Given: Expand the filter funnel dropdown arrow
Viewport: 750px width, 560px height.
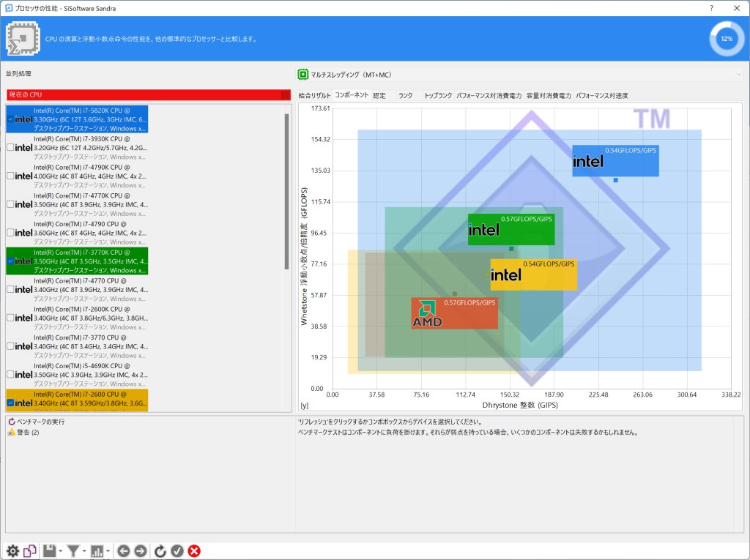Looking at the screenshot, I should [x=84, y=551].
